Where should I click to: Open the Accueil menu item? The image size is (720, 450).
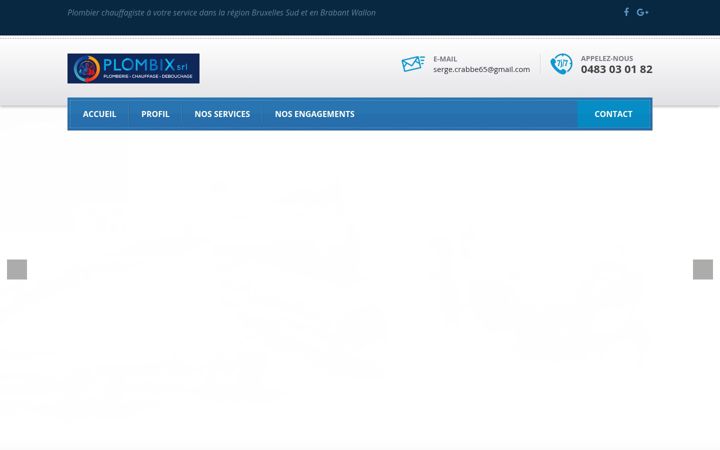click(99, 114)
